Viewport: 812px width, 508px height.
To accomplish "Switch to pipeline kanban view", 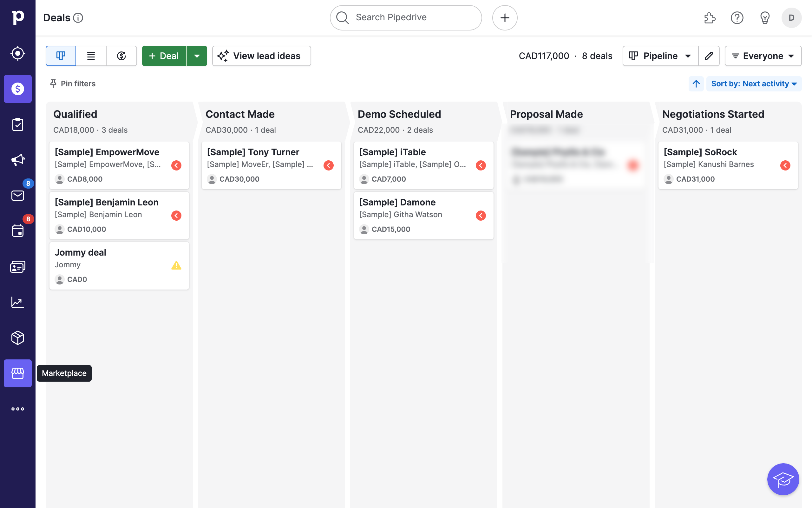I will (61, 56).
